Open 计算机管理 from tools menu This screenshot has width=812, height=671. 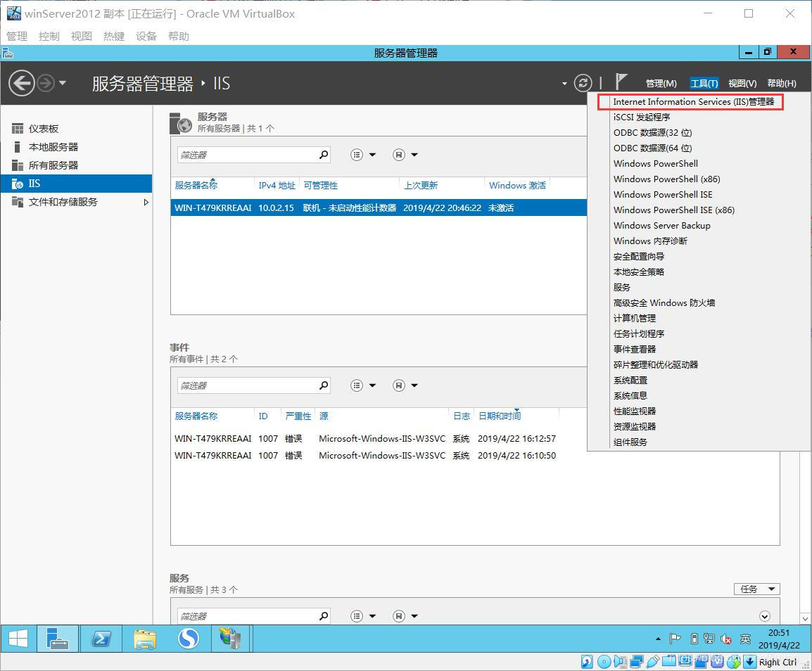click(x=635, y=319)
